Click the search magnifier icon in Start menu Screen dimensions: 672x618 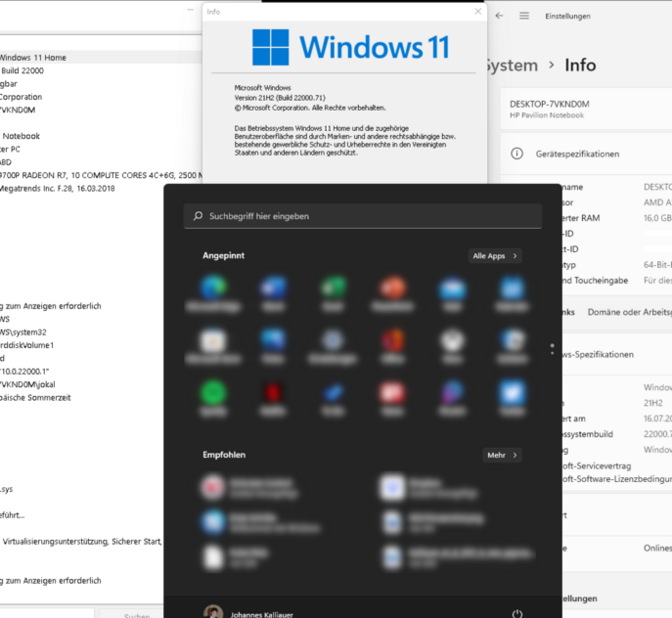[x=198, y=215]
